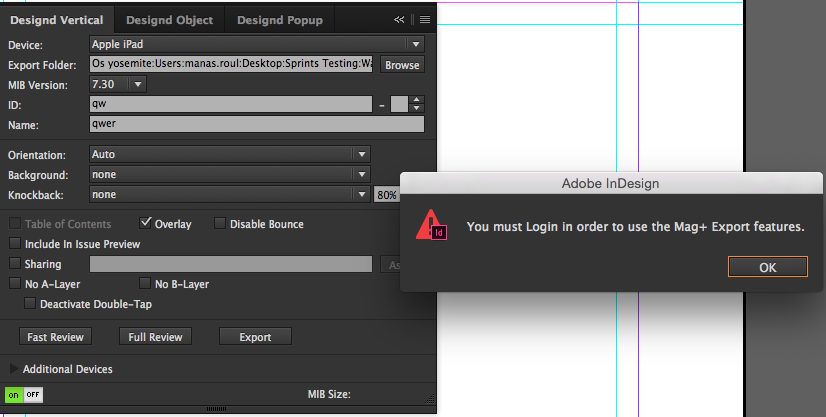Switch to Designd Object tab
This screenshot has height=417, width=826.
pyautogui.click(x=170, y=20)
